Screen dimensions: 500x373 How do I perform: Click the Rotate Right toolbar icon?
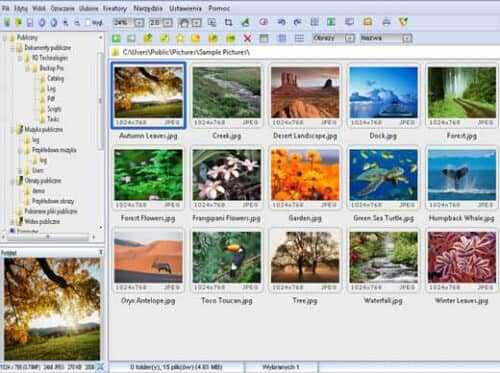[x=297, y=22]
